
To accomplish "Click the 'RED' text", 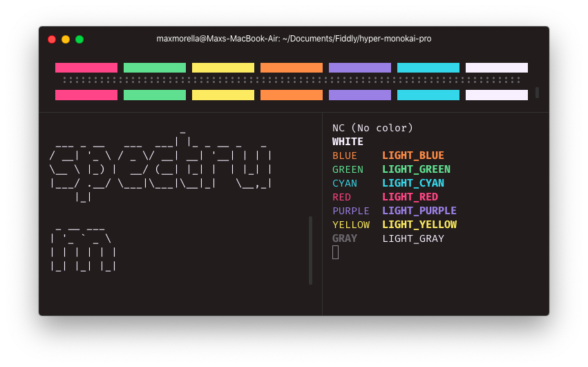I will click(x=341, y=197).
